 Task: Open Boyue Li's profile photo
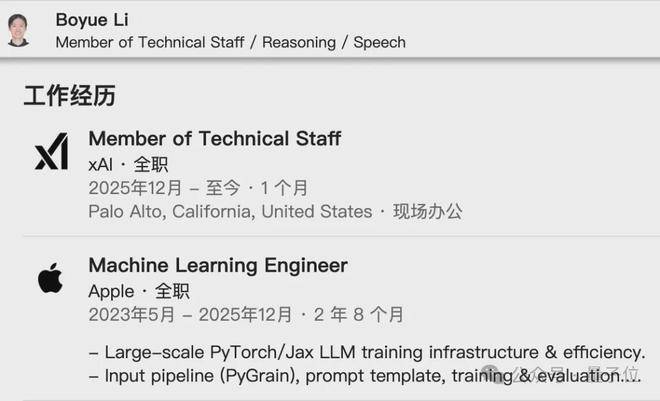point(18,28)
